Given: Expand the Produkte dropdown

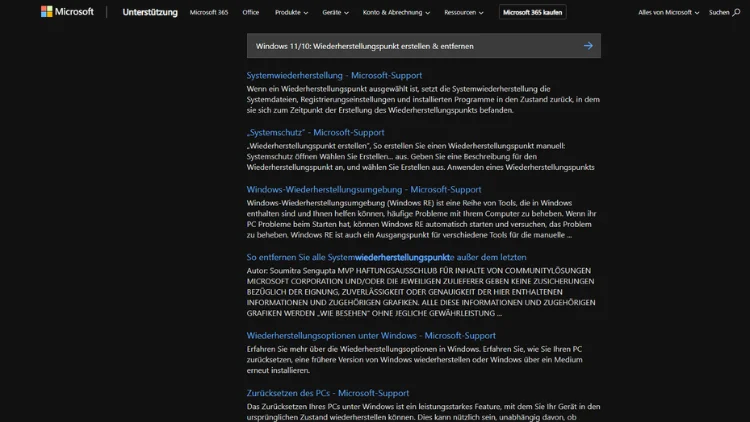Looking at the screenshot, I should (x=291, y=12).
